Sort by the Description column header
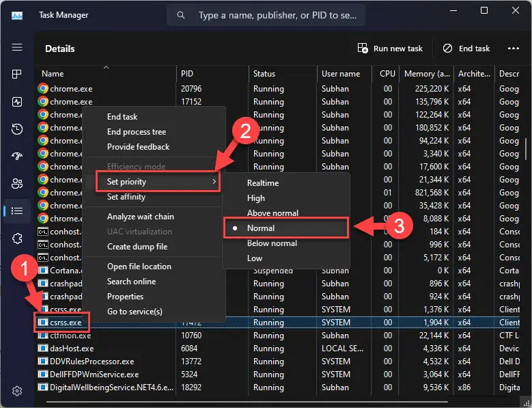Screen dimensions: 532x408 pyautogui.click(x=509, y=74)
